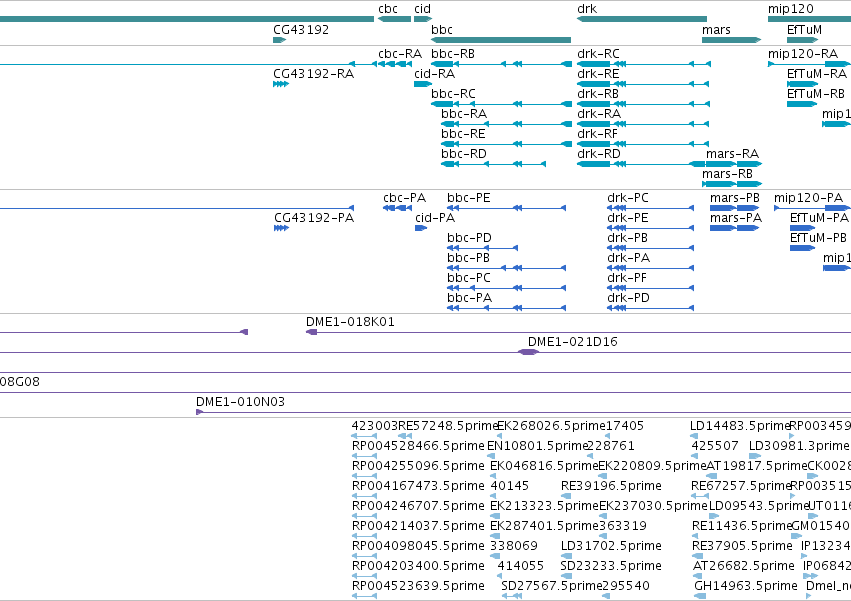Select the DME1-010N03 clone start arrow

pos(200,412)
